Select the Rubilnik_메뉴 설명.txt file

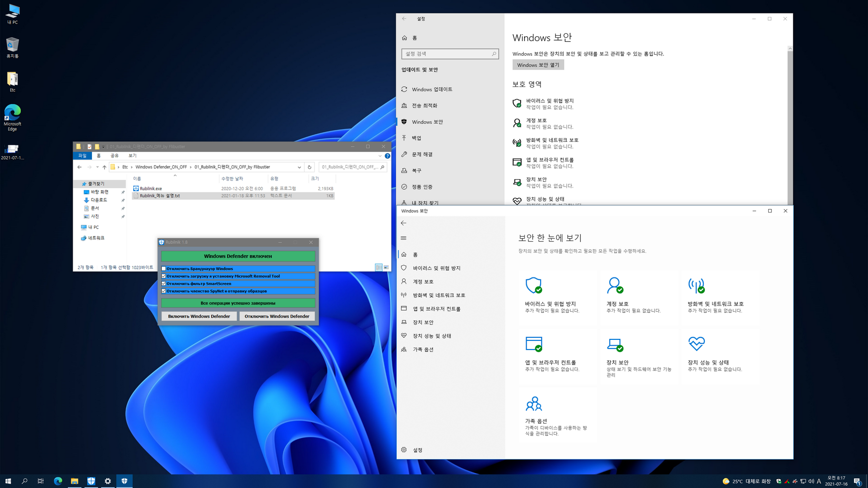tap(233, 196)
